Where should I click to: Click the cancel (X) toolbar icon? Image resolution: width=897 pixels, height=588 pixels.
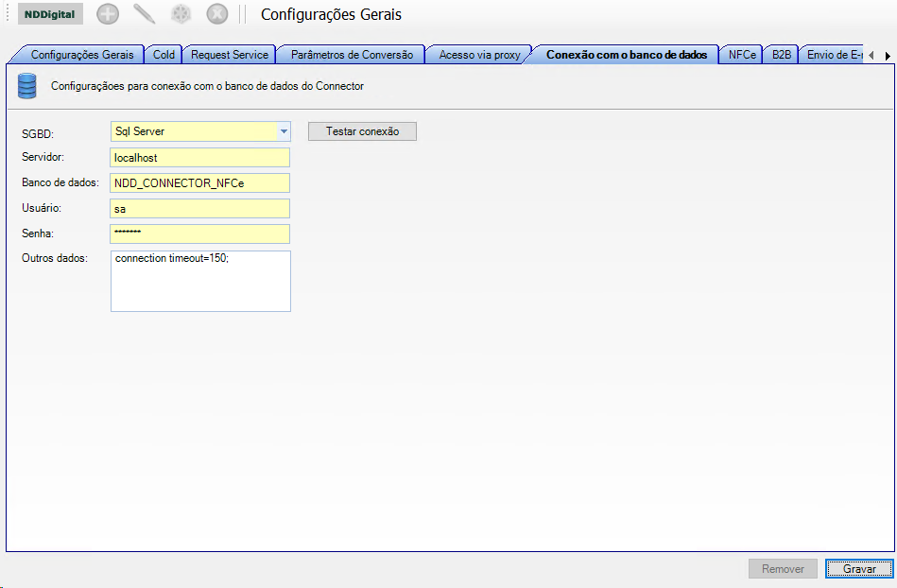pos(217,14)
